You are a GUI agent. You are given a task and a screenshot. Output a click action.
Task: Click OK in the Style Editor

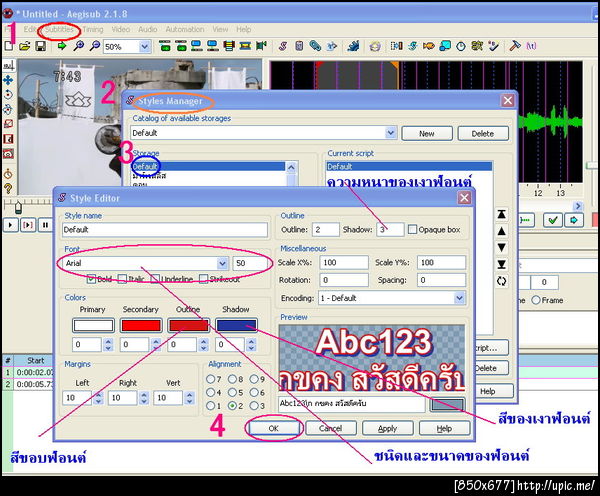tap(274, 428)
